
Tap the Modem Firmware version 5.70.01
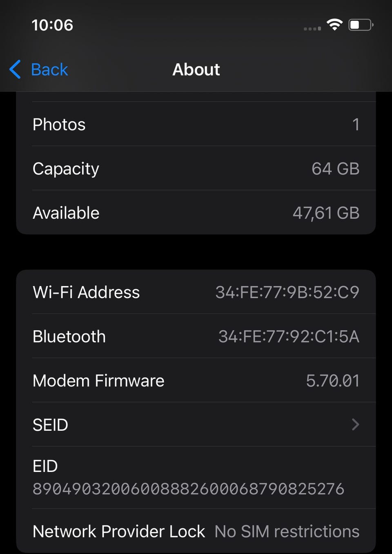click(x=332, y=380)
